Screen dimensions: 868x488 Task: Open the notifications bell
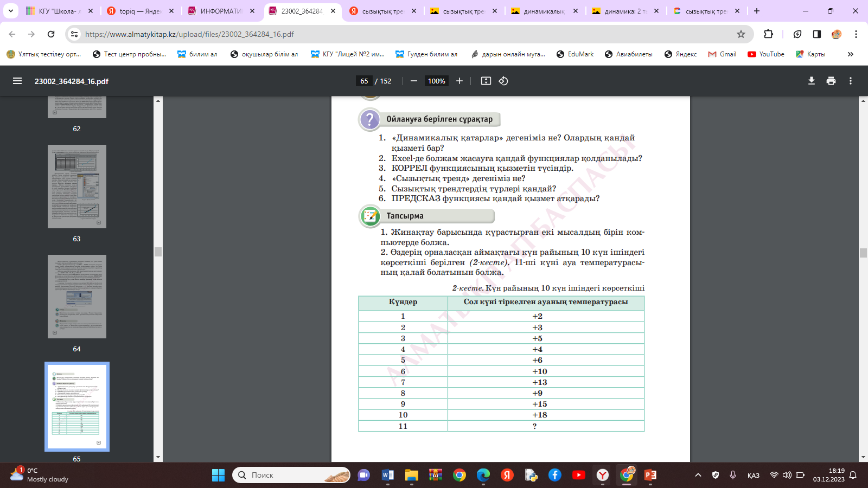click(x=853, y=475)
